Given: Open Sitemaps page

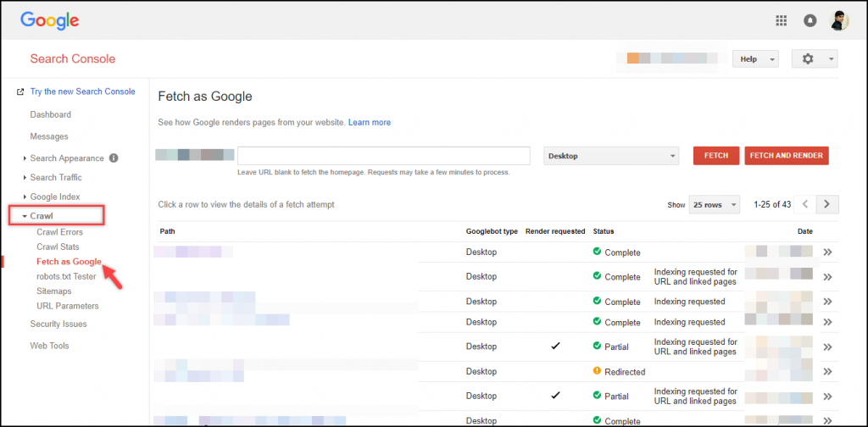Looking at the screenshot, I should point(53,291).
